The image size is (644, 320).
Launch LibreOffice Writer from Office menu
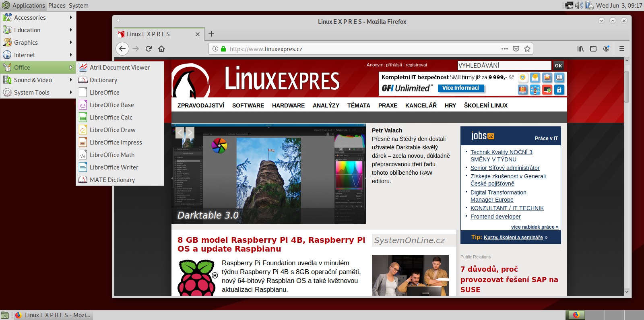tap(114, 167)
